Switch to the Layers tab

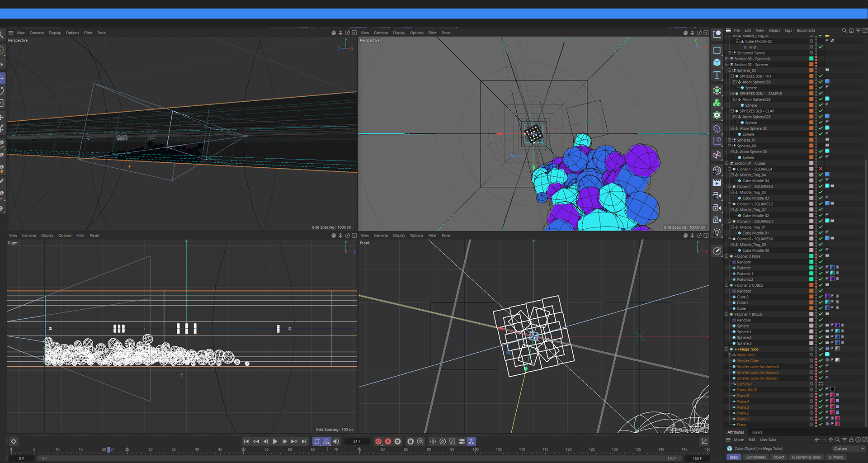757,432
